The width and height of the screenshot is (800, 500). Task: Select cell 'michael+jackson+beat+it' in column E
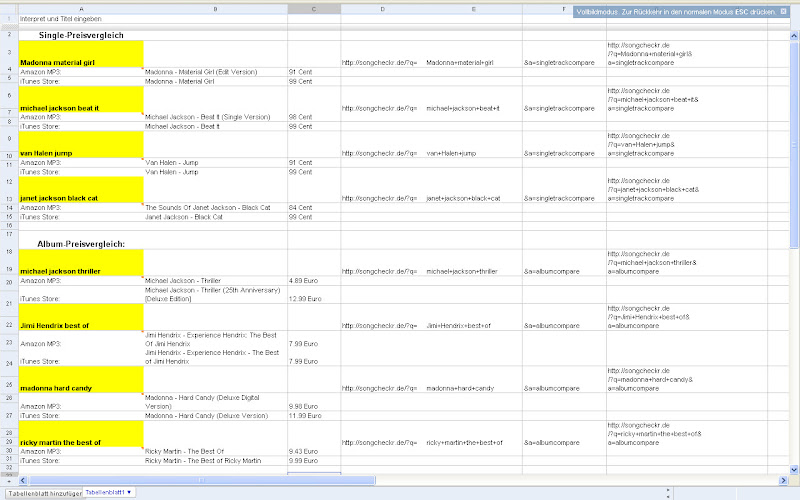click(x=473, y=99)
